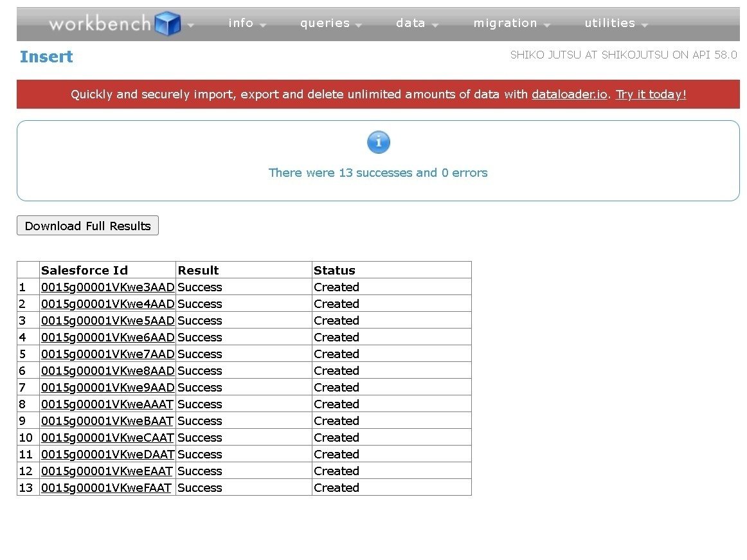Screen dimensions: 747x560
Task: Open record 0015g00001VKweFAAT
Action: (x=106, y=487)
